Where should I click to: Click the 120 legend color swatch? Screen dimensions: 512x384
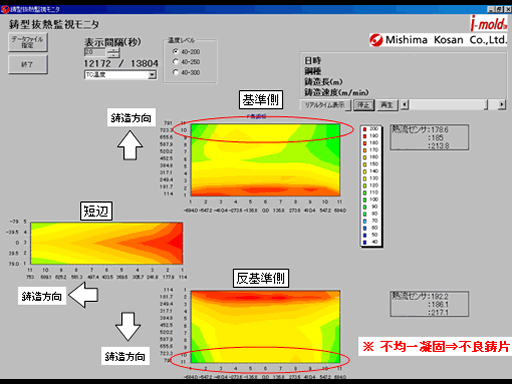point(365,185)
